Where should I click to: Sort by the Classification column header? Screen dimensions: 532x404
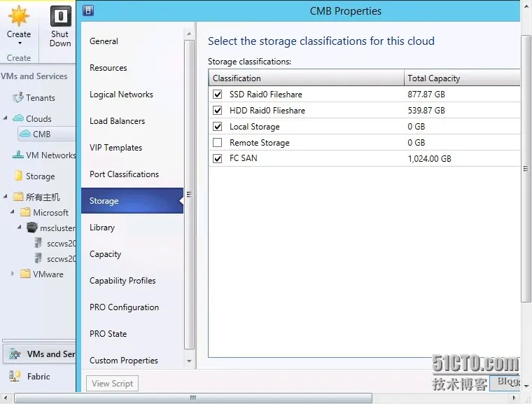306,78
